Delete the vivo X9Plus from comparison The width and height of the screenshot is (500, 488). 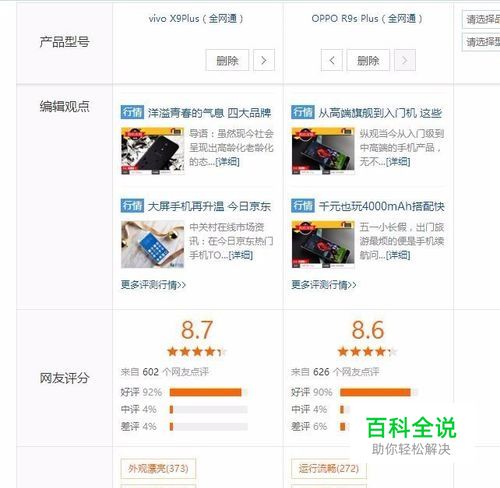tap(227, 60)
